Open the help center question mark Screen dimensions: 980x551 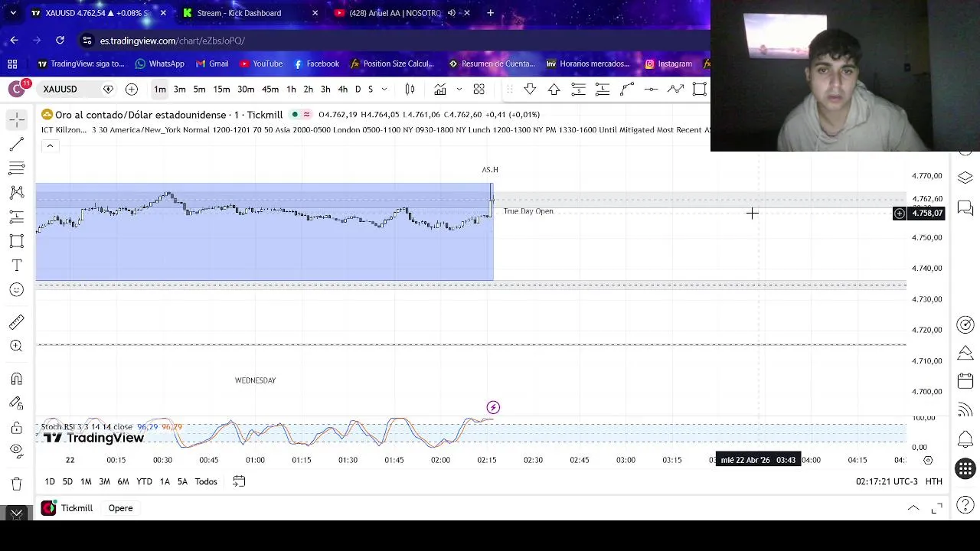[x=965, y=505]
